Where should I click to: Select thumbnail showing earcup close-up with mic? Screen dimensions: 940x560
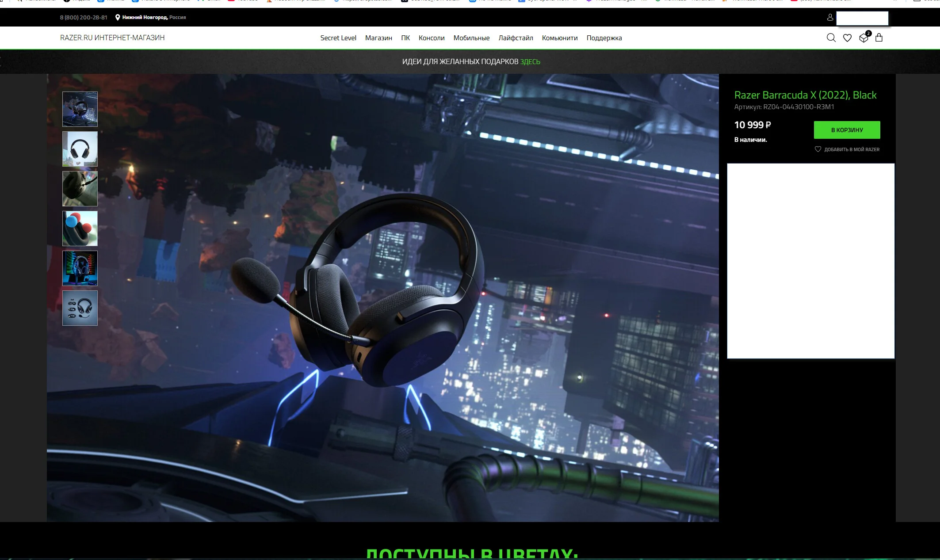(80, 189)
